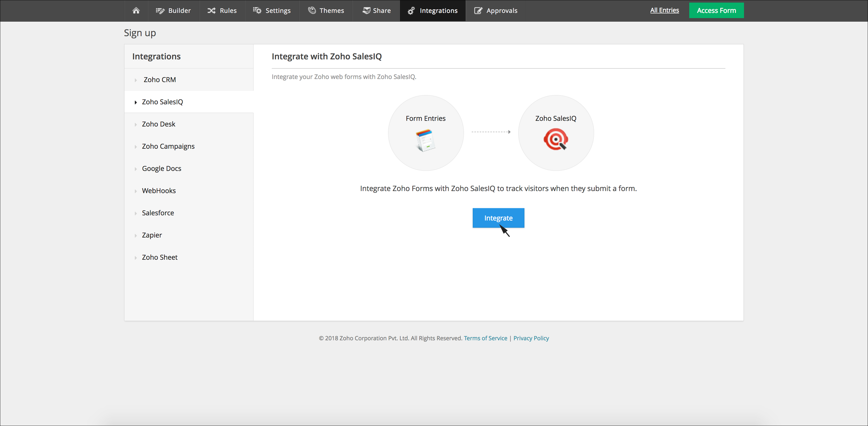The image size is (868, 426).
Task: Click the Themes palette icon
Action: pyautogui.click(x=312, y=10)
